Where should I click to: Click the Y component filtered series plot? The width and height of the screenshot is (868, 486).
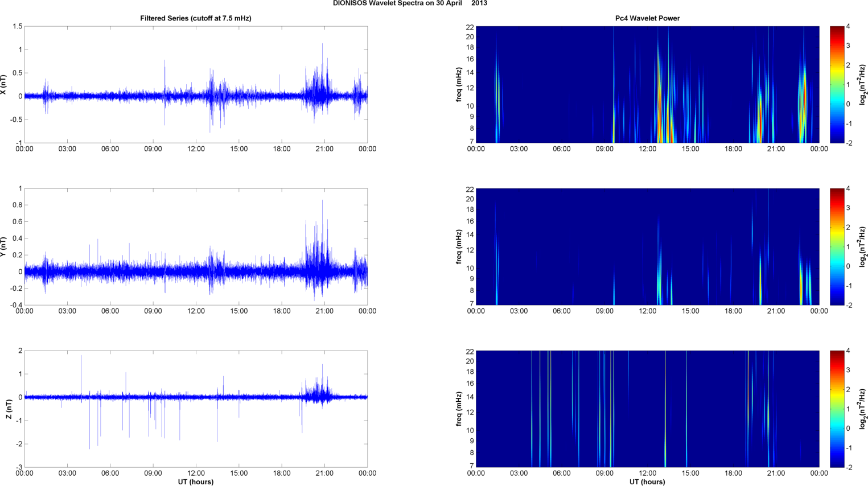[196, 247]
